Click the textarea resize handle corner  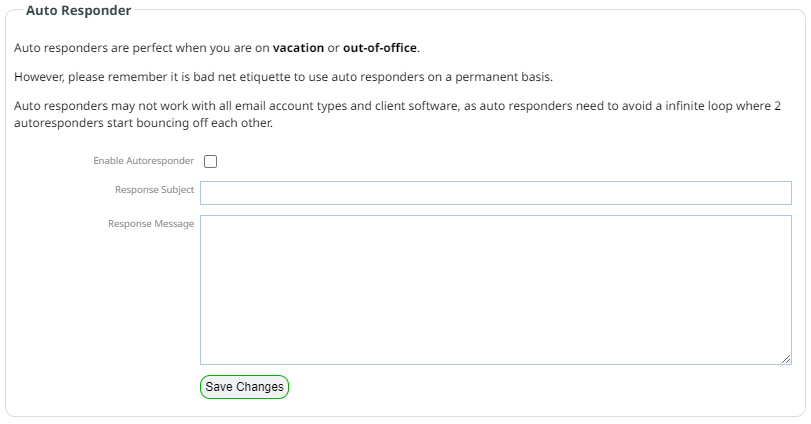(786, 359)
